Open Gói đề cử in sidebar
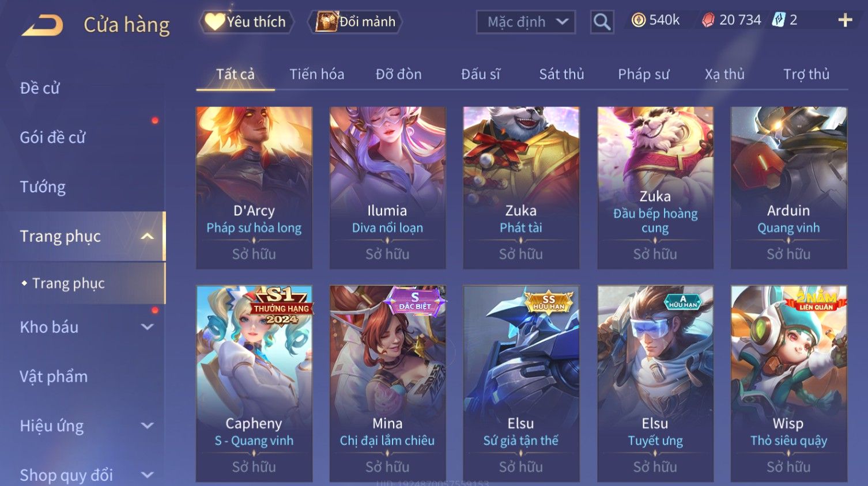The image size is (868, 486). (52, 138)
